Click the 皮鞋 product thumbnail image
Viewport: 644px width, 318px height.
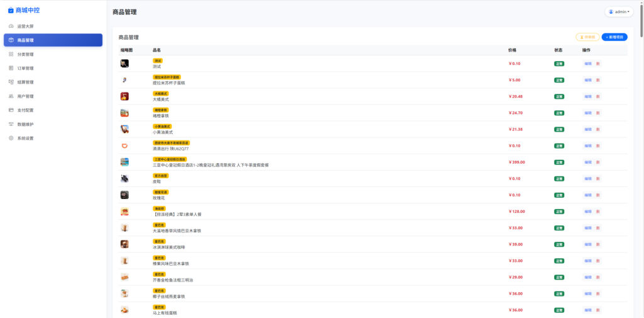[125, 178]
